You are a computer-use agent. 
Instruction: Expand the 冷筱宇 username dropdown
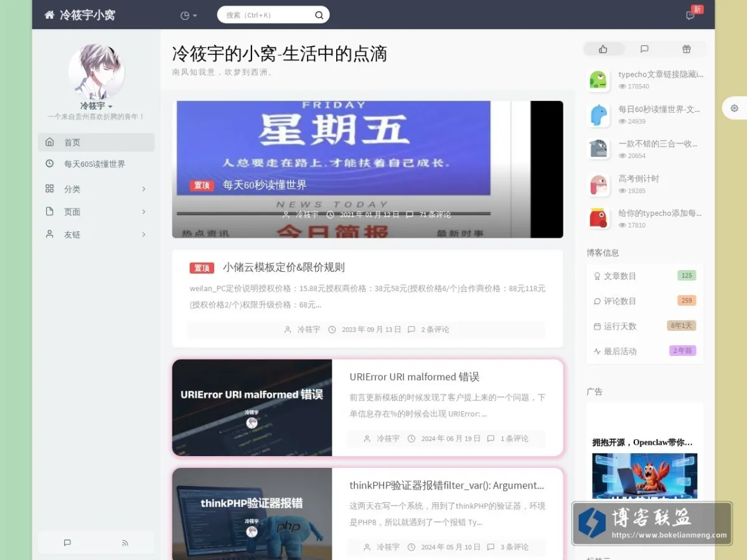coord(96,106)
